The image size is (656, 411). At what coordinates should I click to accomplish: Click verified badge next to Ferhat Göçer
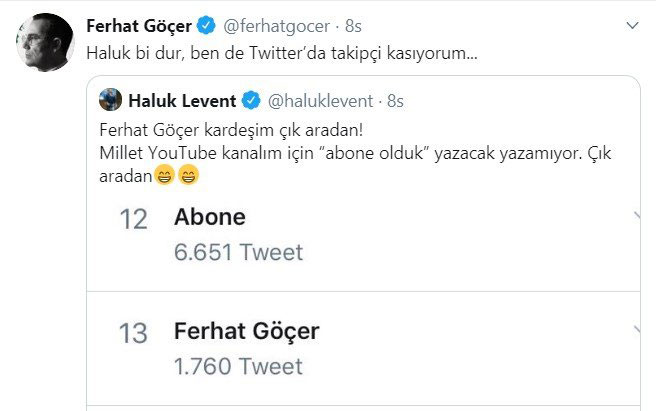point(204,25)
